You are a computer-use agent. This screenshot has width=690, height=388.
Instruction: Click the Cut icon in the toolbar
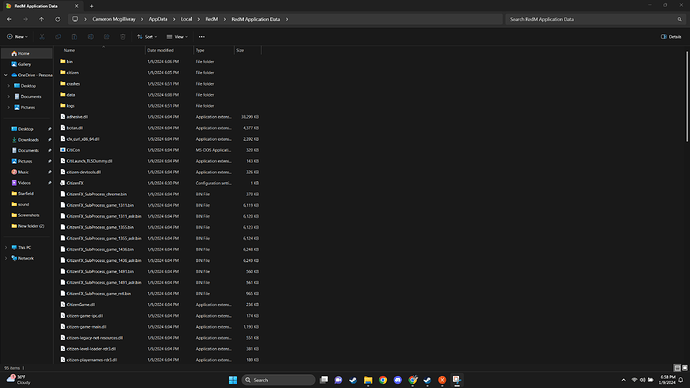click(42, 37)
